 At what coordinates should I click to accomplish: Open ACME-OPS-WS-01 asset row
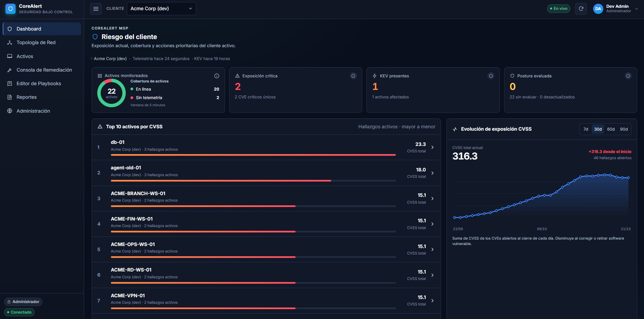[266, 249]
